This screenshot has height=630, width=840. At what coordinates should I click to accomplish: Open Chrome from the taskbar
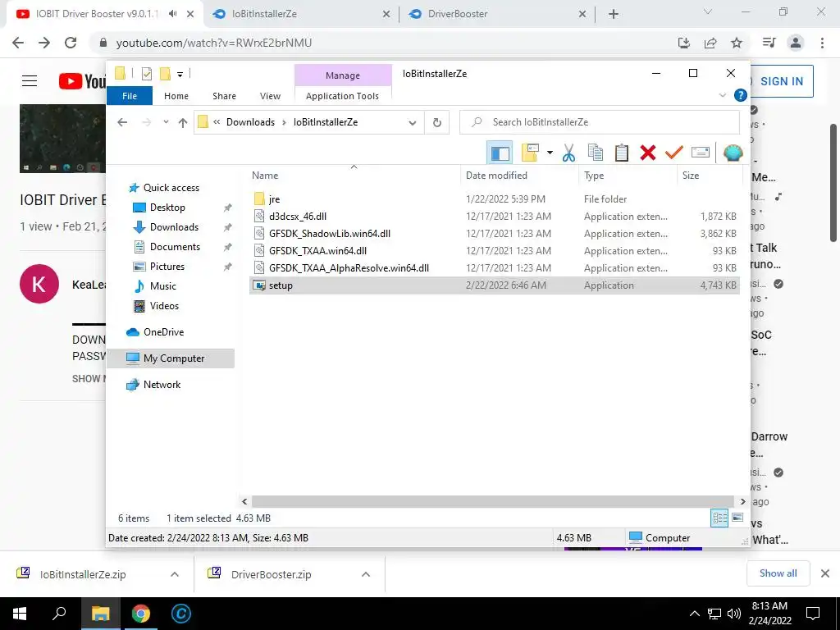pos(141,614)
